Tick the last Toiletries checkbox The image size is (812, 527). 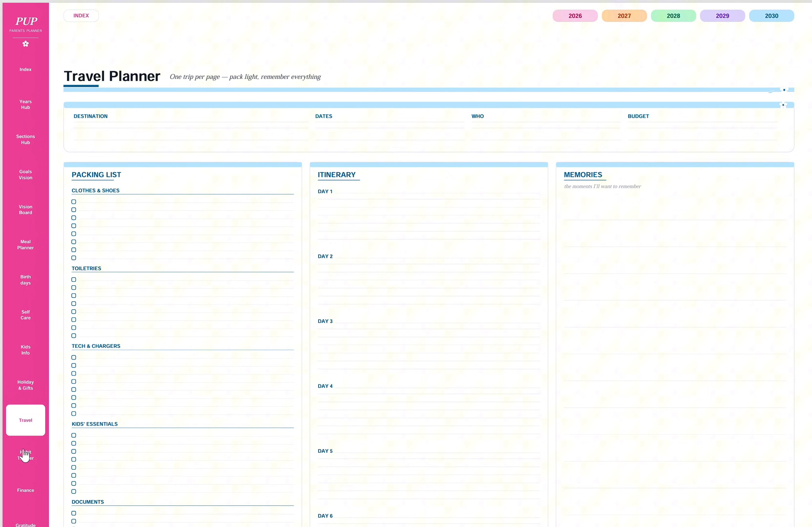[x=74, y=336]
